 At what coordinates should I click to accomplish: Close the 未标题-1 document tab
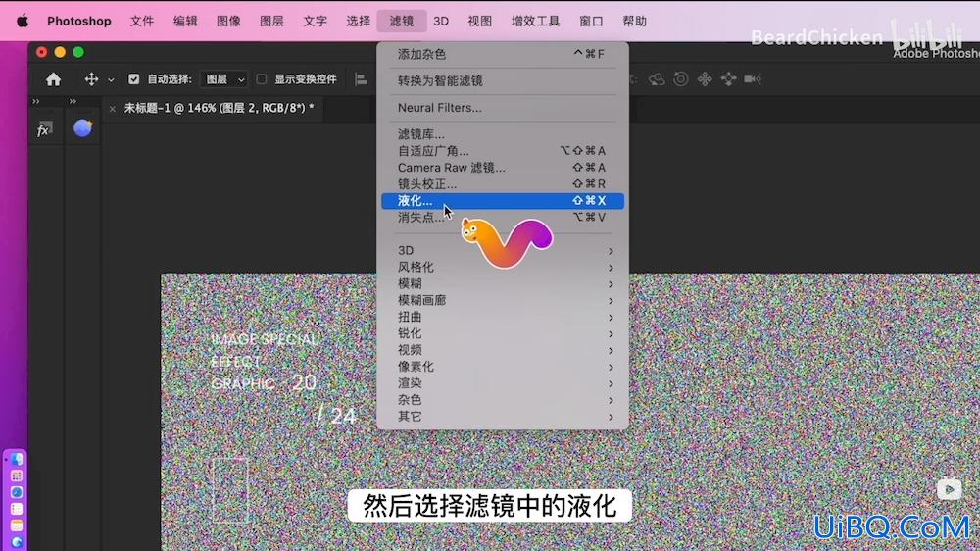point(113,109)
